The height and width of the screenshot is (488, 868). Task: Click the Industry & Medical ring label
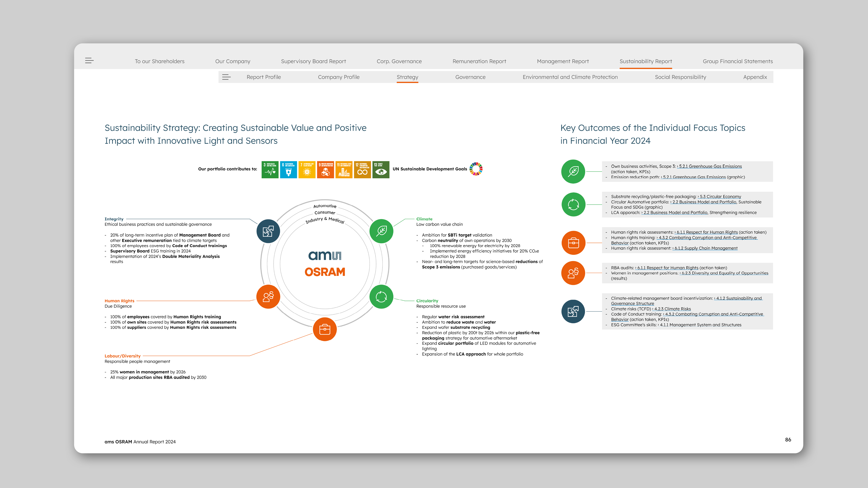pos(325,220)
